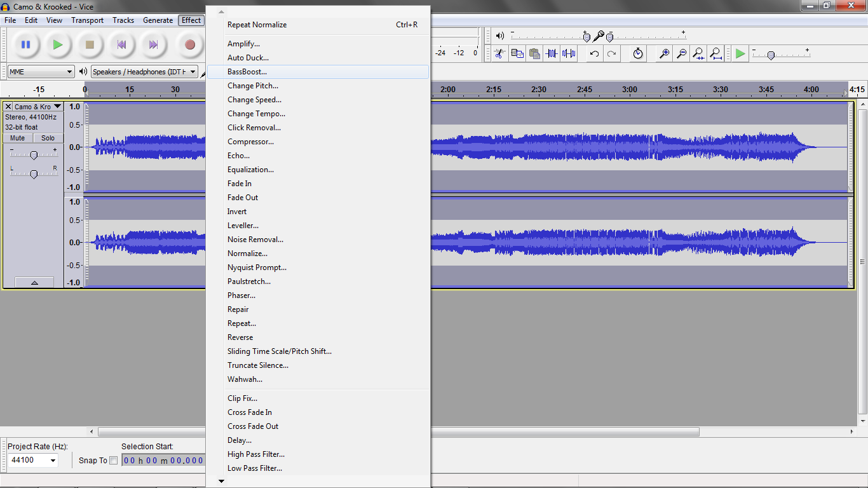Viewport: 868px width, 488px height.
Task: Click the Effect menu header
Action: point(191,20)
